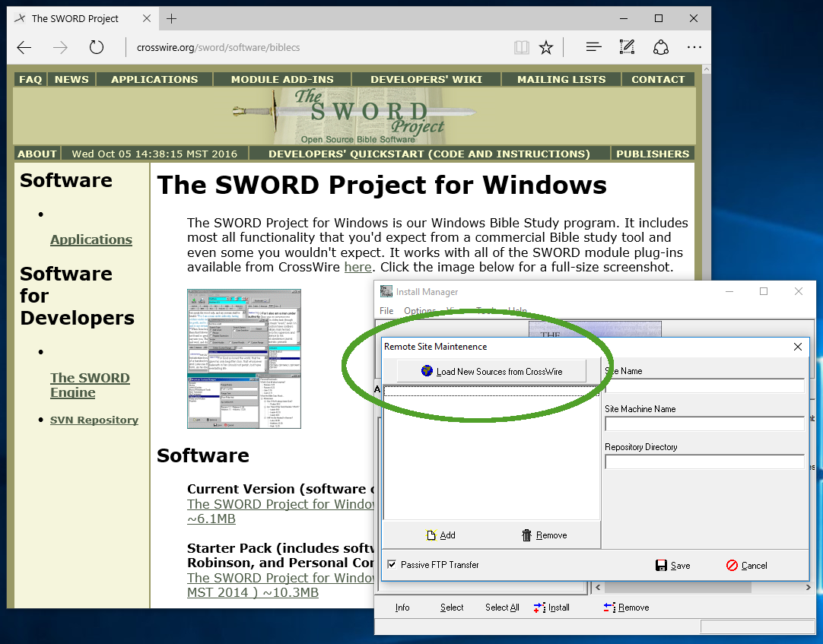823x644 pixels.
Task: Toggle the Passive FTP Transfer checkbox
Action: [392, 565]
